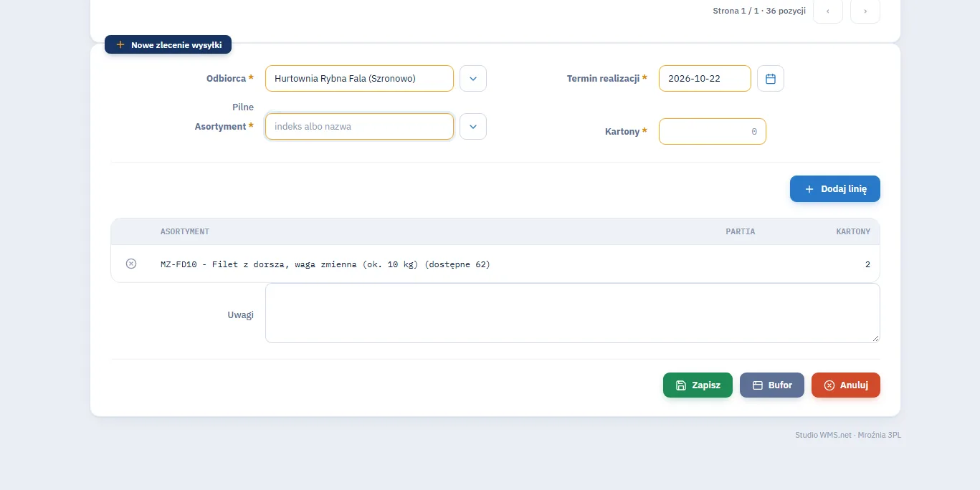Image resolution: width=980 pixels, height=490 pixels.
Task: Click into the Odbiorca field
Action: (x=359, y=79)
